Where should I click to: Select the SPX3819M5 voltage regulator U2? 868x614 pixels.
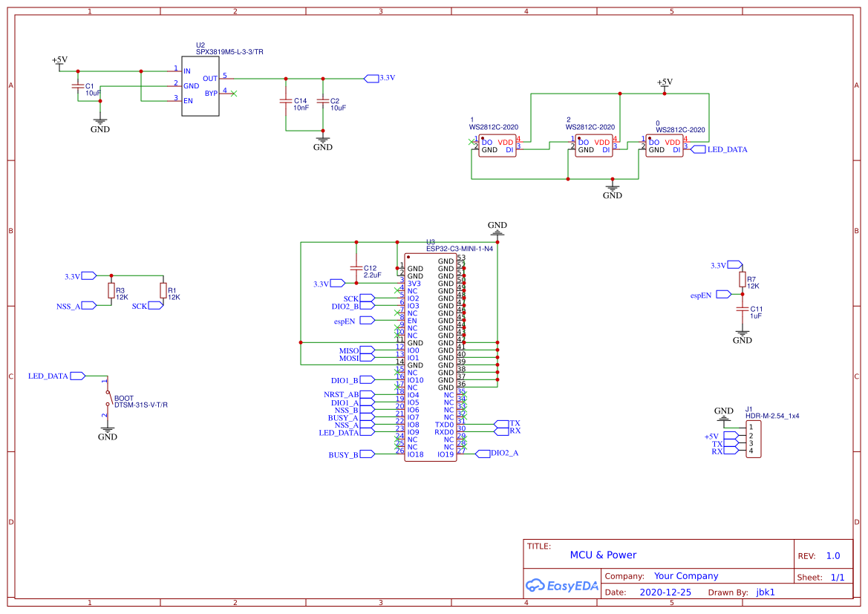tap(200, 85)
